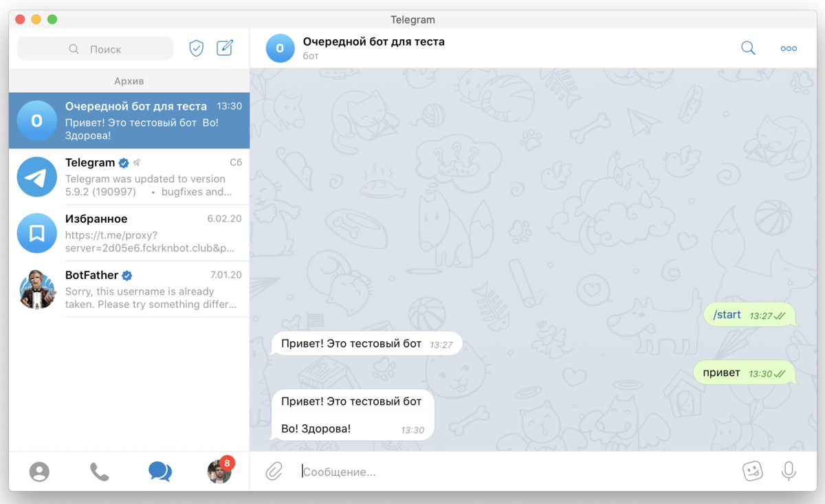Open the Settings tab with profile photo
This screenshot has height=504, width=825.
pos(219,472)
